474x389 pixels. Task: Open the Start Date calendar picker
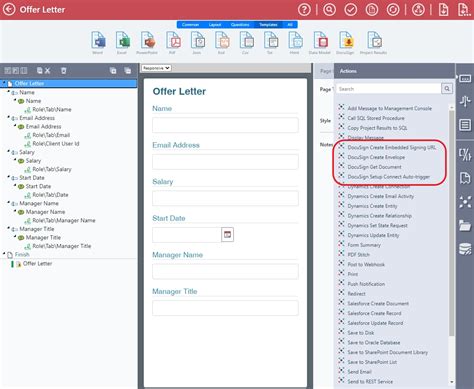[227, 235]
